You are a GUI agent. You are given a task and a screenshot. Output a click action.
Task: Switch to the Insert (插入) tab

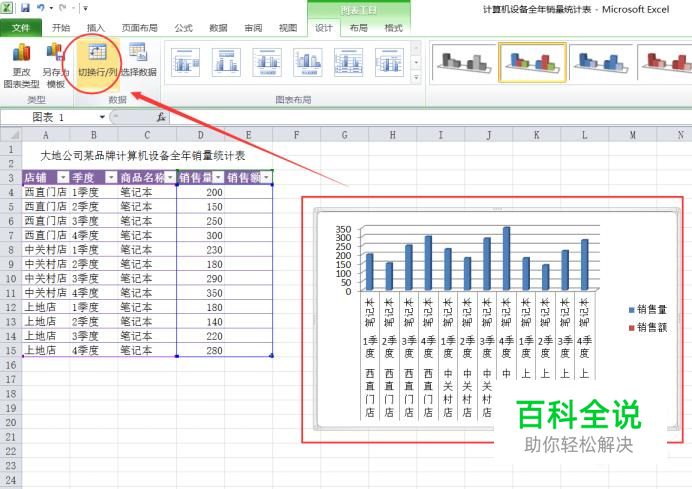pos(95,28)
